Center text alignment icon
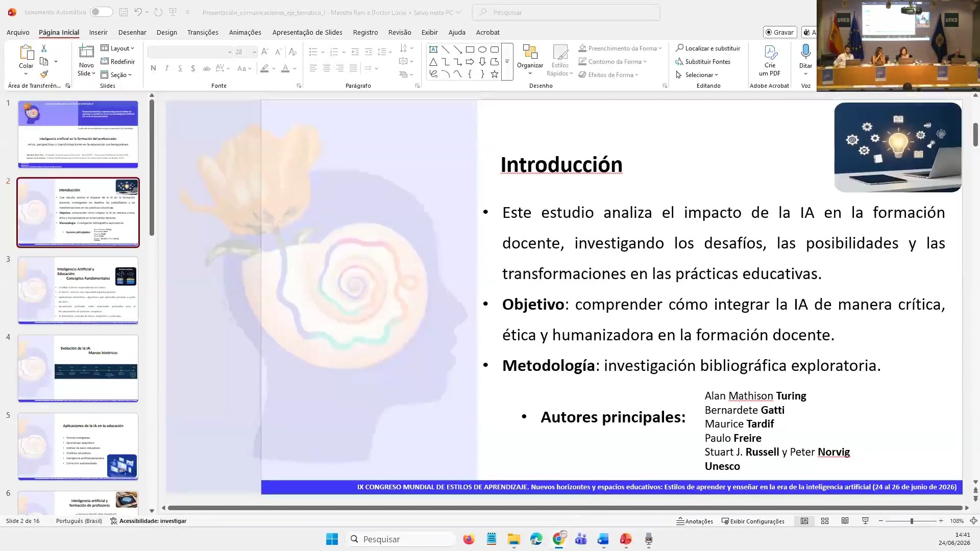 [326, 68]
